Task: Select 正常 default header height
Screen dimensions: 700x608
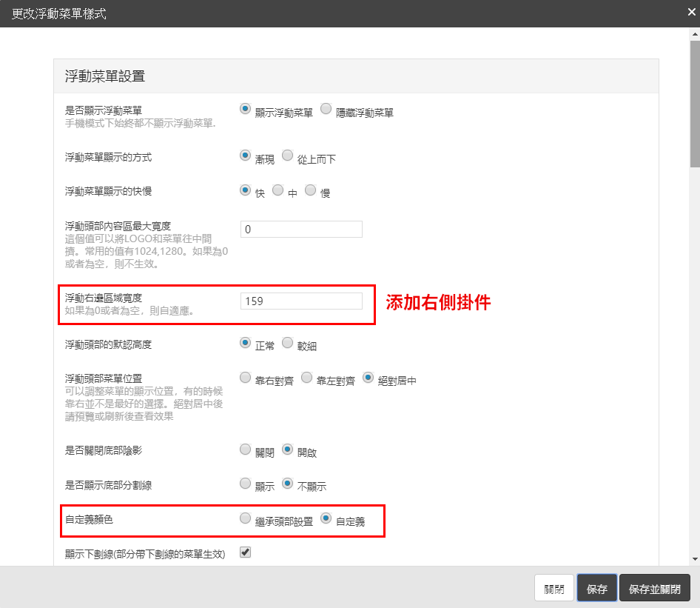Action: (245, 343)
